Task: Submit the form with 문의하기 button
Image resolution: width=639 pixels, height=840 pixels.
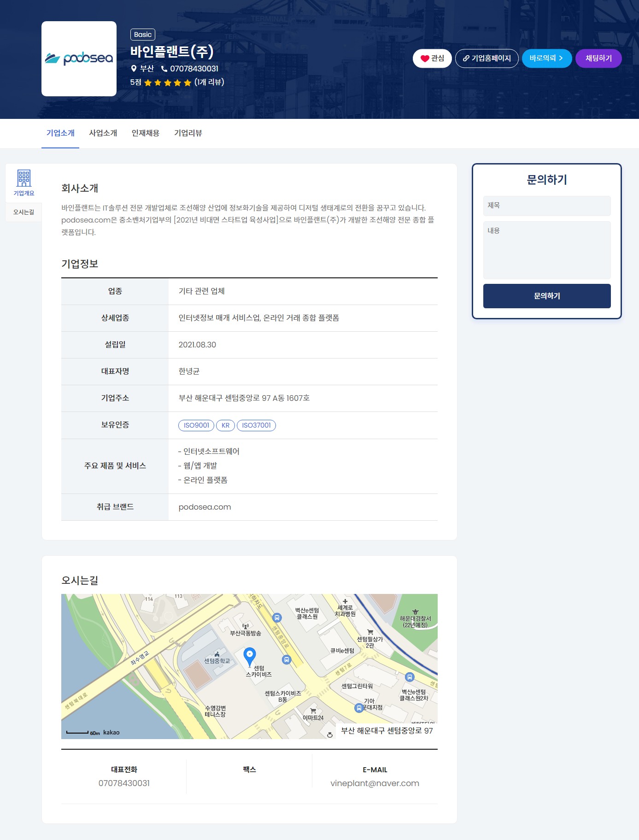Action: tap(546, 296)
